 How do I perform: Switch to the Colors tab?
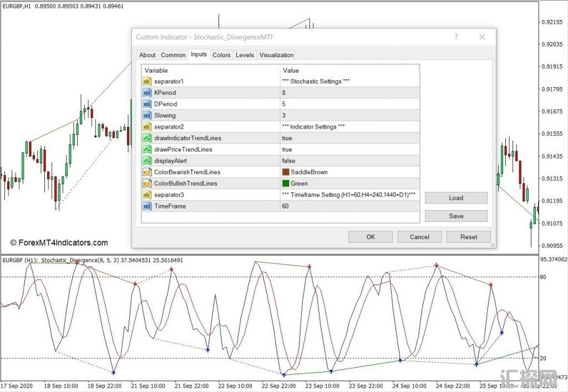point(221,55)
